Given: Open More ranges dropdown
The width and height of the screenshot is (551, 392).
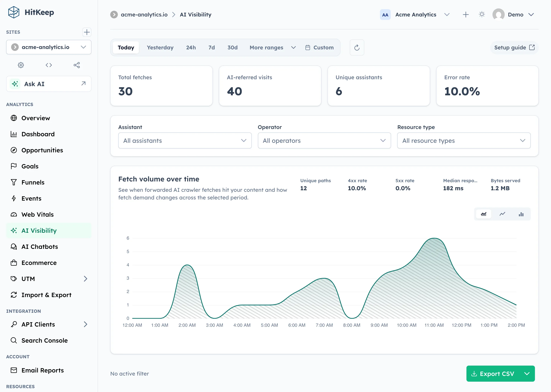Looking at the screenshot, I should (x=273, y=47).
